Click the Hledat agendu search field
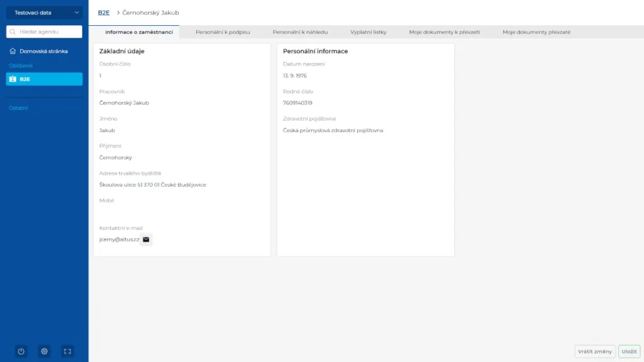 [x=44, y=31]
